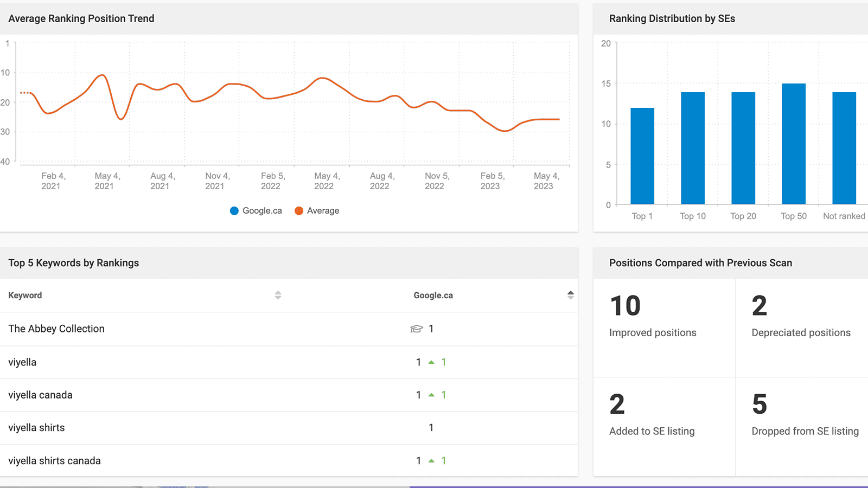This screenshot has height=488, width=868.
Task: Toggle the Average line visibility in the legend
Action: [x=317, y=210]
